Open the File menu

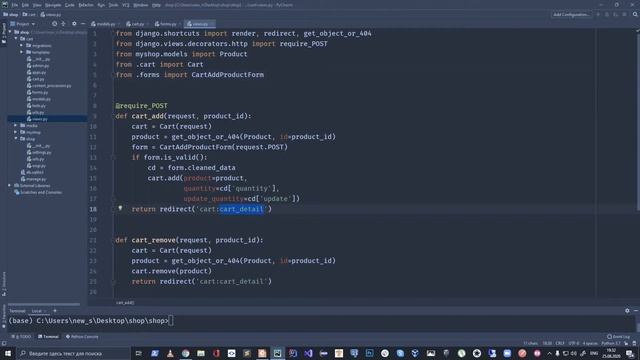click(15, 5)
